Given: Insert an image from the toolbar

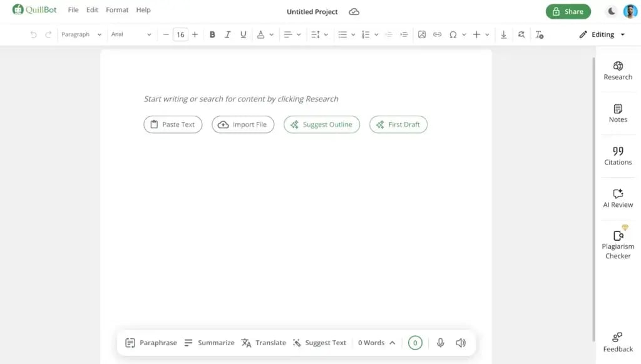Looking at the screenshot, I should tap(422, 35).
